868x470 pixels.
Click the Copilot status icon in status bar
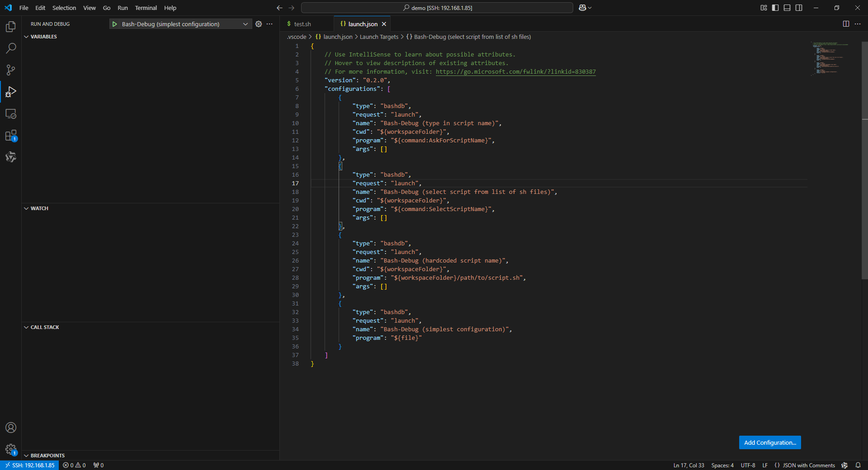(x=844, y=465)
